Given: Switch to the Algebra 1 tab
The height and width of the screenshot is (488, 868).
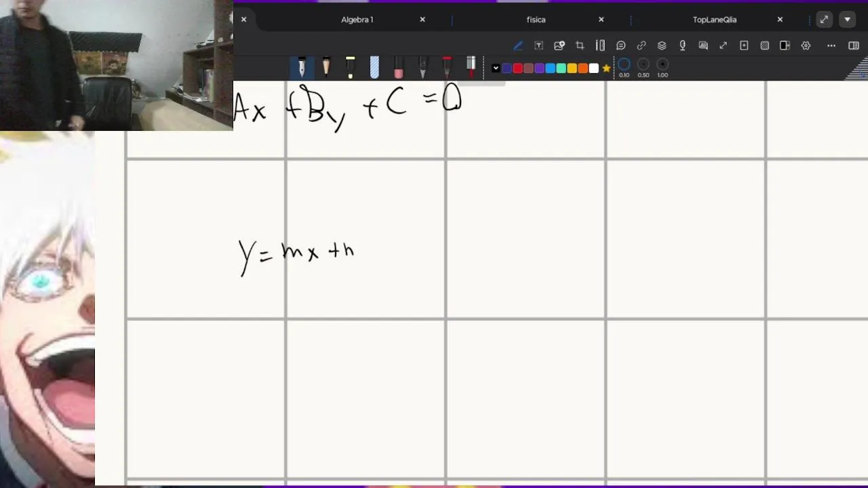Looking at the screenshot, I should click(357, 20).
